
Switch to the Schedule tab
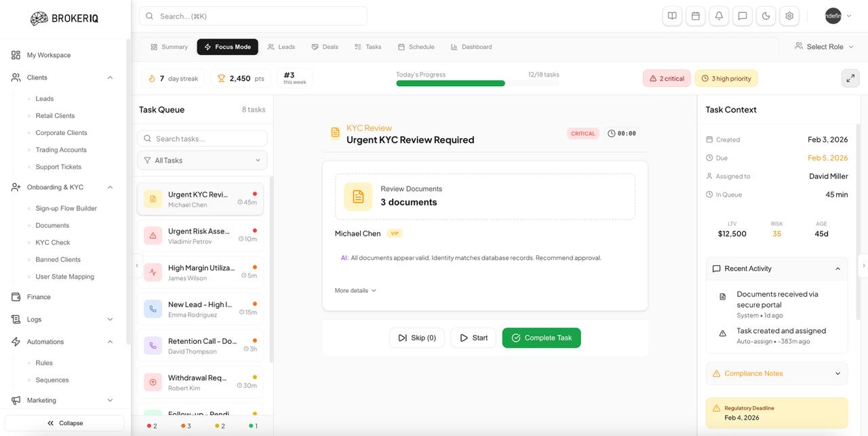pyautogui.click(x=416, y=47)
